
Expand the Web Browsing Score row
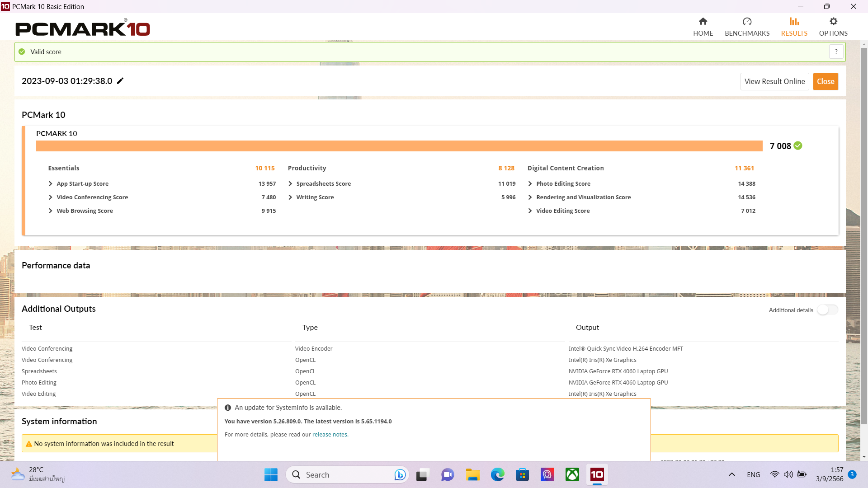pos(51,211)
